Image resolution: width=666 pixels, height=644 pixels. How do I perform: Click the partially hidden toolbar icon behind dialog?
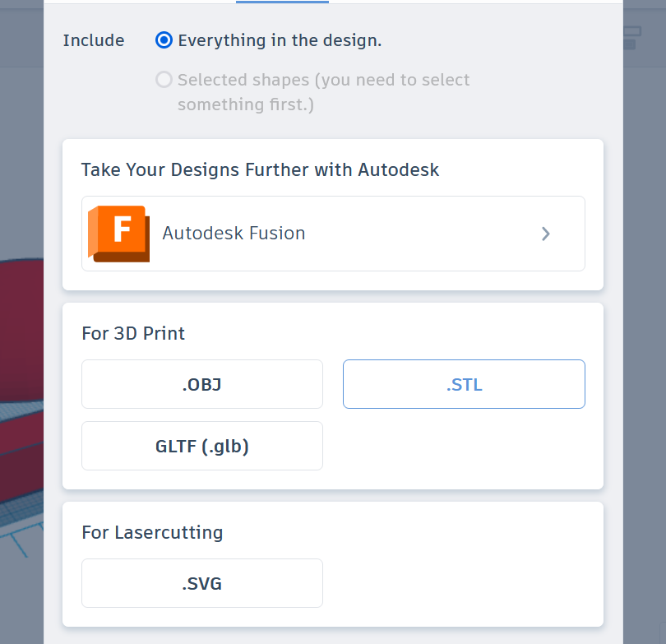pyautogui.click(x=633, y=38)
